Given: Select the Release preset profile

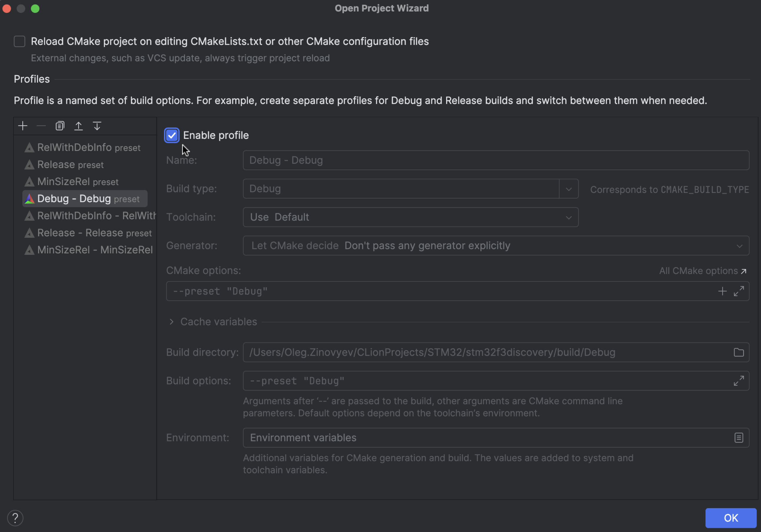Looking at the screenshot, I should click(x=70, y=164).
